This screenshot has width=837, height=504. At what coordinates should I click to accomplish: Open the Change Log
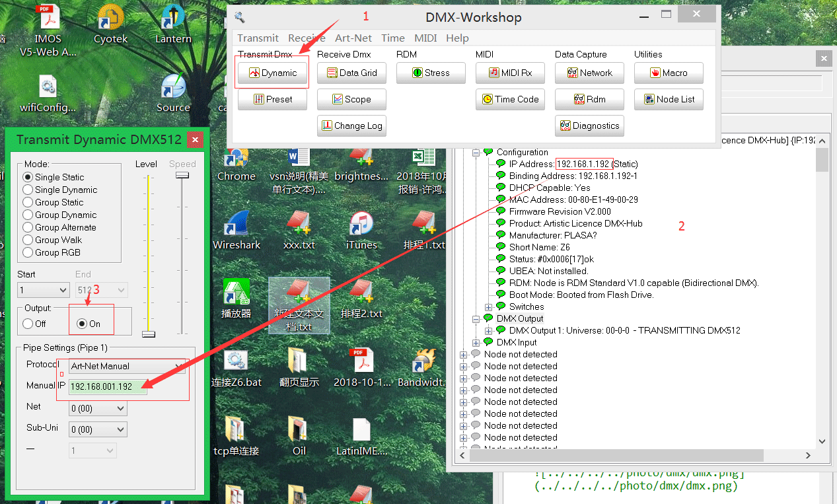[x=351, y=126]
